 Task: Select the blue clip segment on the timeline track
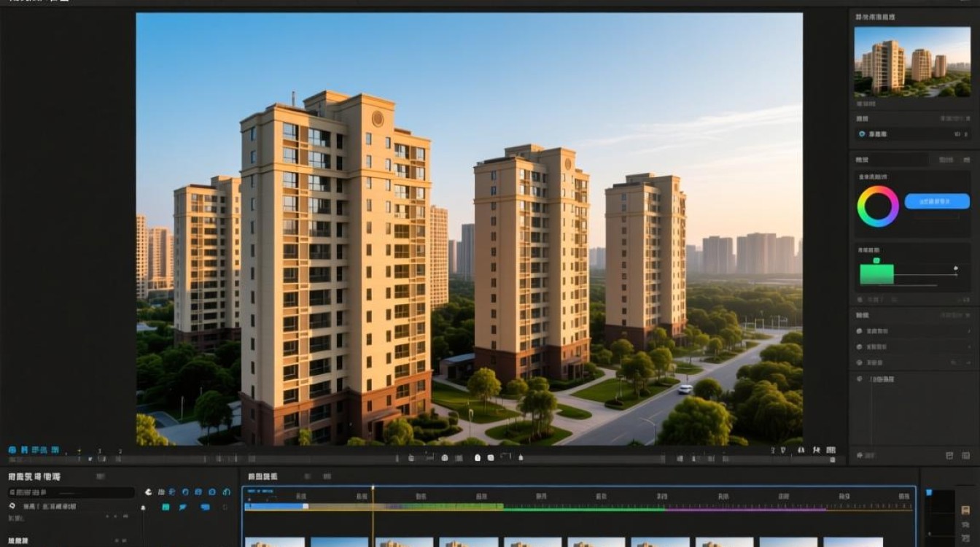[x=276, y=506]
